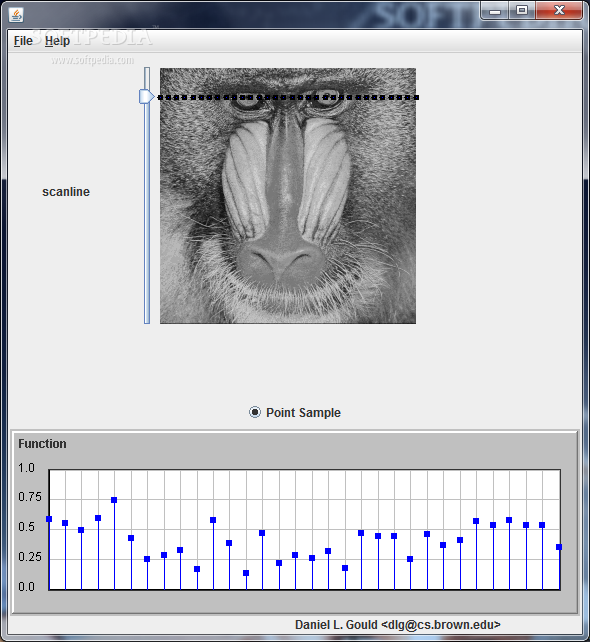590x642 pixels.
Task: Click the 'scanline' label
Action: [66, 192]
